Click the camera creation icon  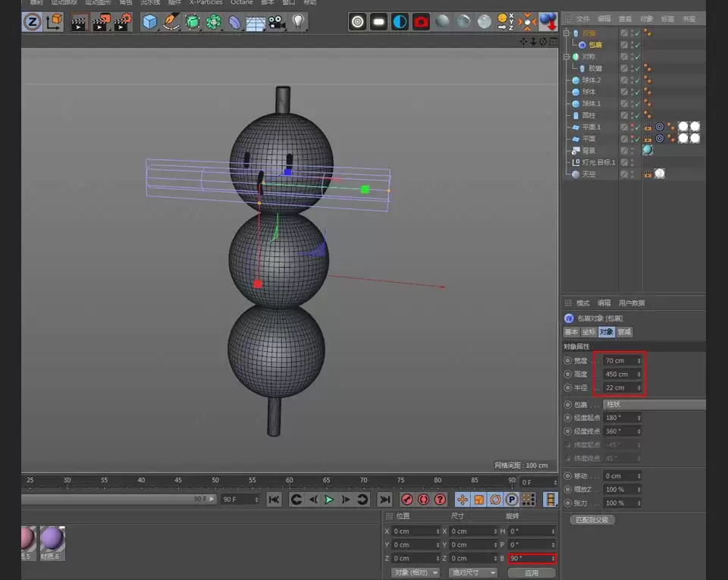click(276, 22)
